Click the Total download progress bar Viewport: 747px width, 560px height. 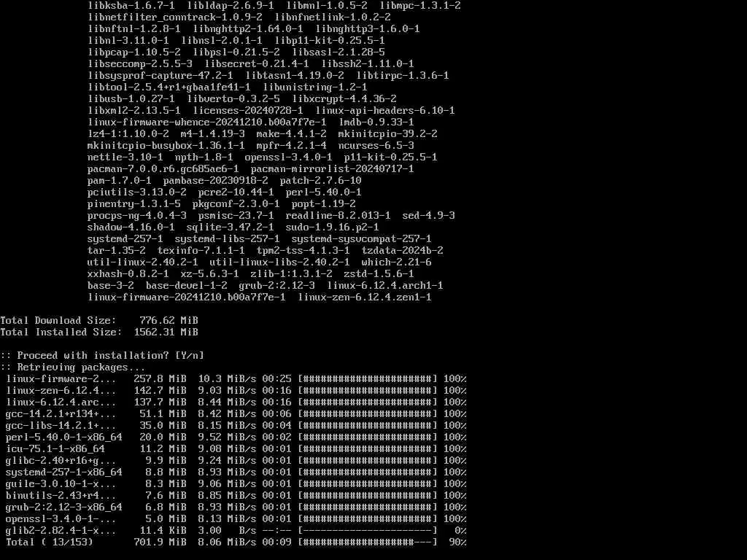pos(368,542)
